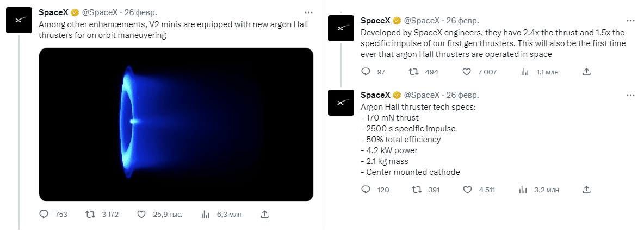Open the SpaceX name on the tech specs tweet
This screenshot has width=644, height=233.
click(x=375, y=95)
